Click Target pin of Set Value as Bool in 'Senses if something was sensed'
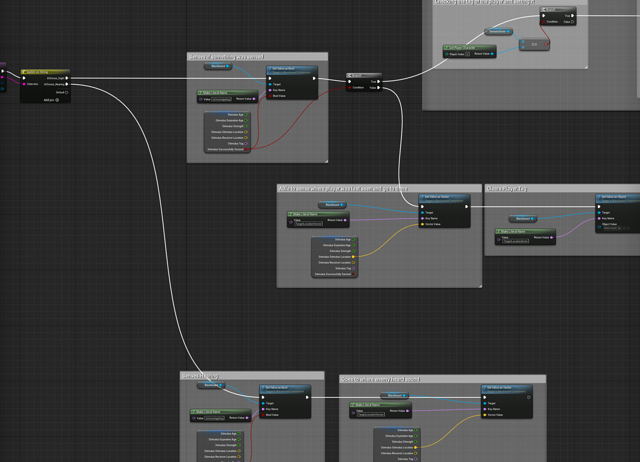 [270, 84]
